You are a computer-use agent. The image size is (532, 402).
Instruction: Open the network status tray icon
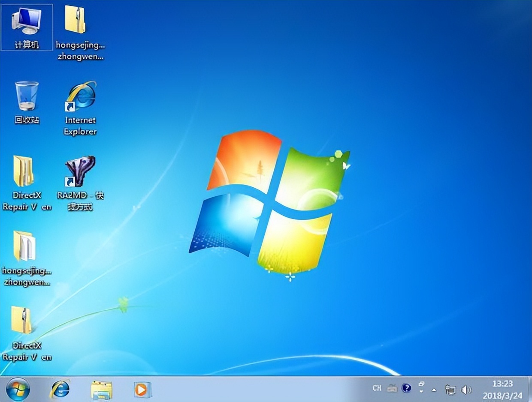pyautogui.click(x=450, y=390)
